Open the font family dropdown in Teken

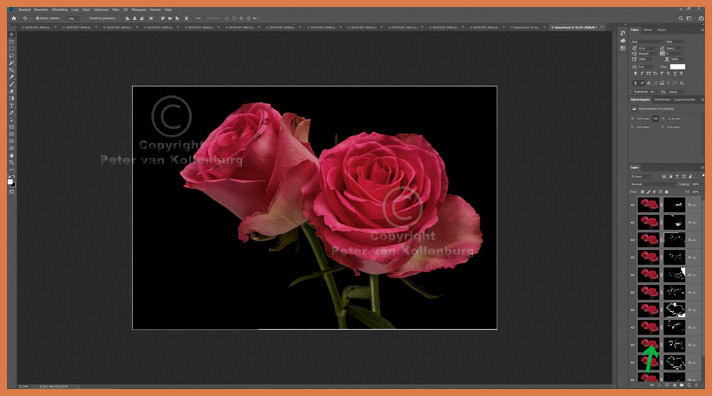(647, 42)
